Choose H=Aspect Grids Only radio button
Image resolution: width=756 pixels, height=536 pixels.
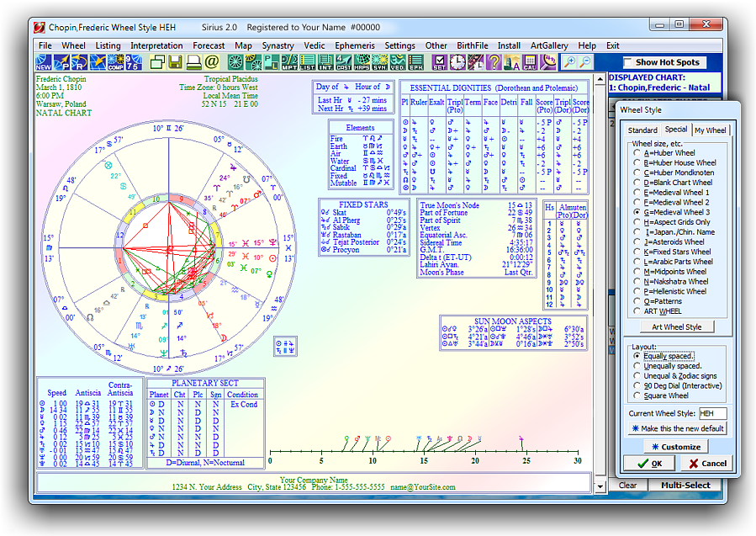637,222
